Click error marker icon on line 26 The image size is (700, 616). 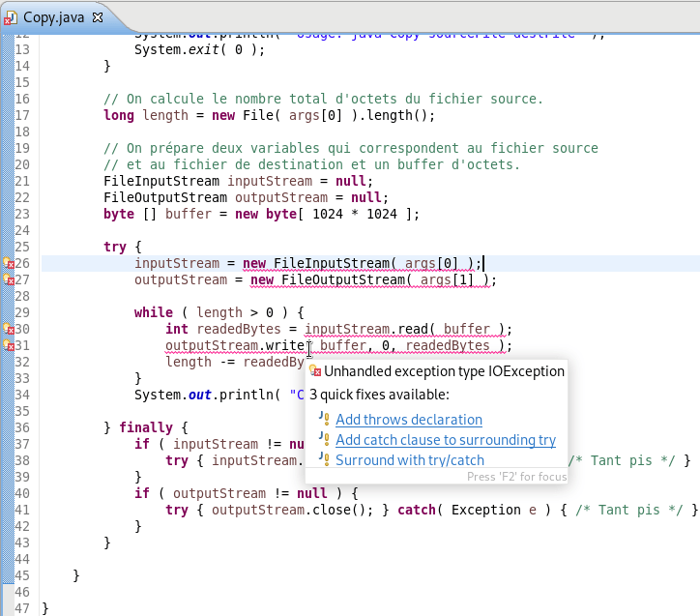point(9,263)
